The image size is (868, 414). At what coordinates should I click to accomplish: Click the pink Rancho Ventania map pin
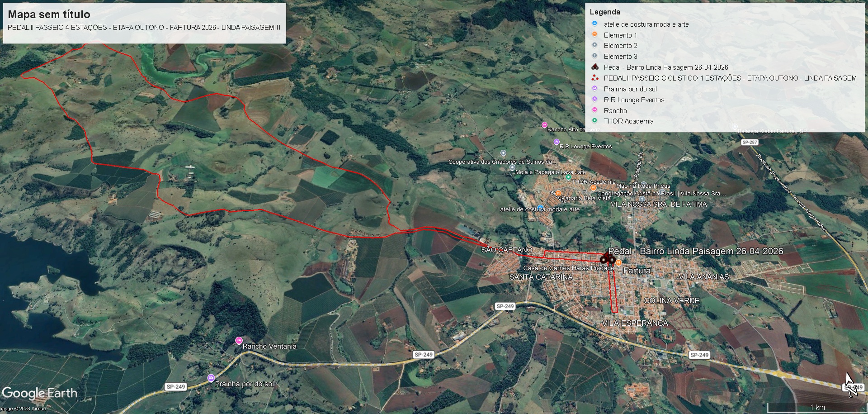click(239, 341)
